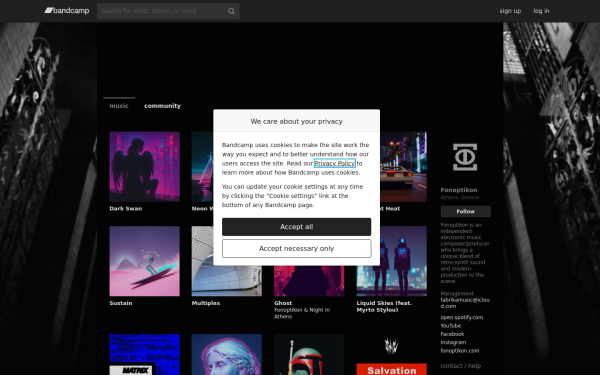Click the Sustain title text
Viewport: 600px width, 375px height.
pyautogui.click(x=121, y=303)
